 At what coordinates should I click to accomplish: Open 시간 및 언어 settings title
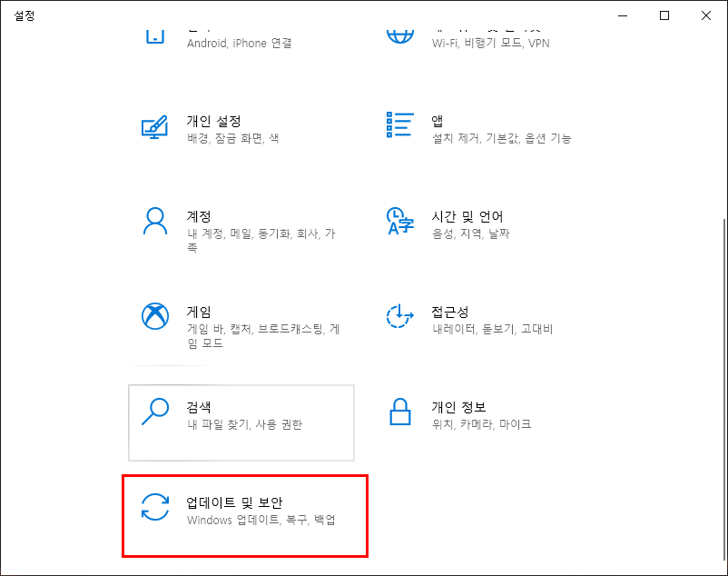point(467,216)
